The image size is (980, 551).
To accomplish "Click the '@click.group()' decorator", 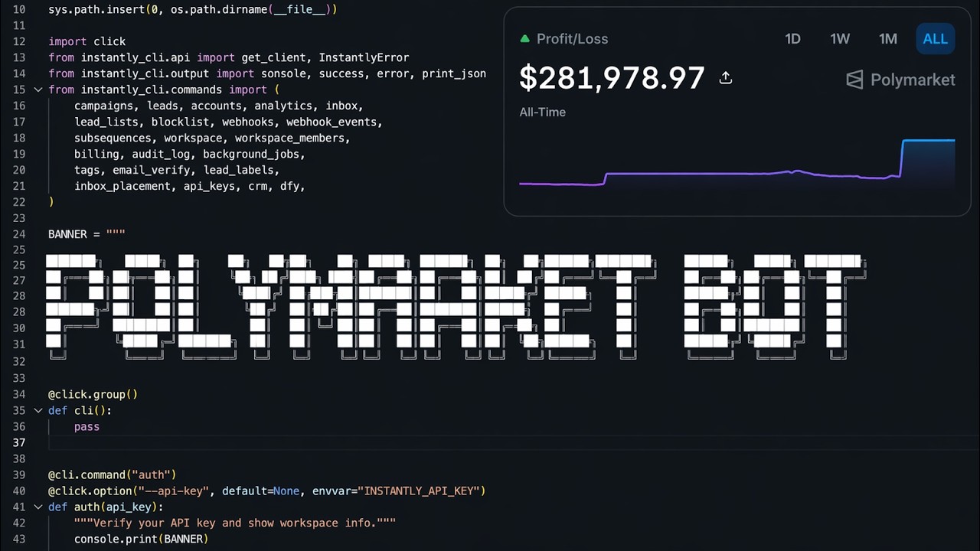I will [93, 394].
